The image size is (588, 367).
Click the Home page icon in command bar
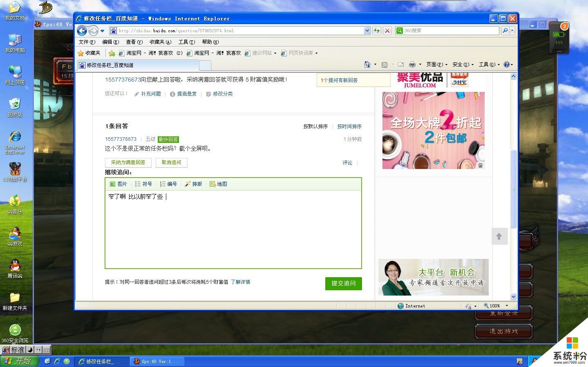(x=367, y=65)
